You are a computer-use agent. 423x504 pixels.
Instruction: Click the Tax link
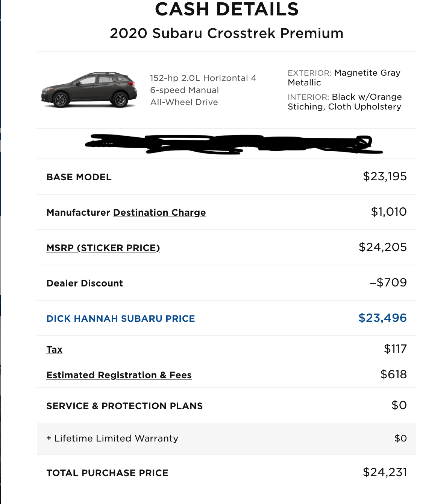click(x=55, y=350)
